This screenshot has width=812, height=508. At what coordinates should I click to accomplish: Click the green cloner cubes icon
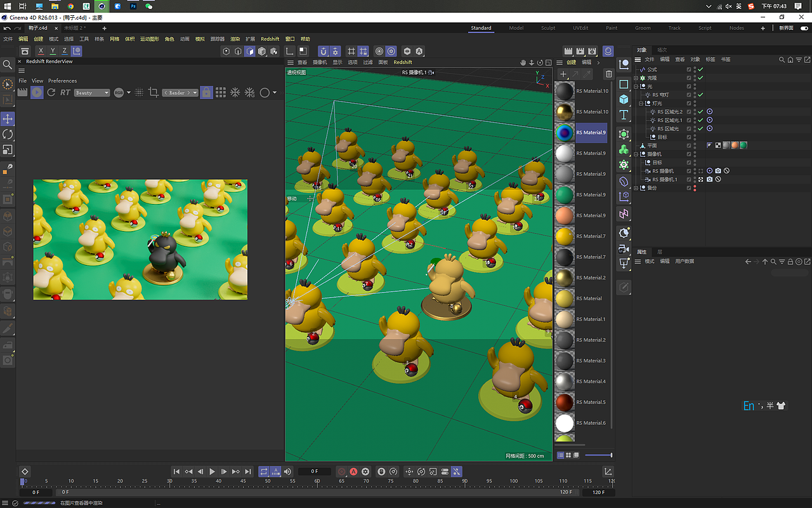click(624, 150)
